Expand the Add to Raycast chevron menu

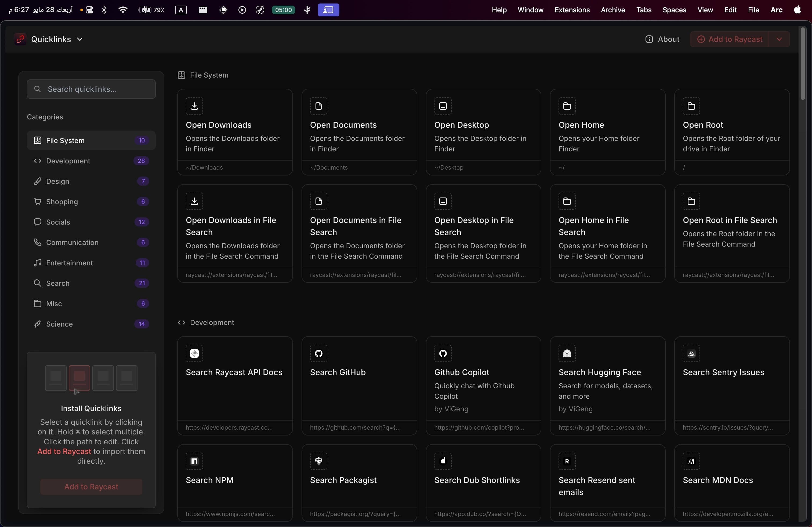click(x=779, y=39)
